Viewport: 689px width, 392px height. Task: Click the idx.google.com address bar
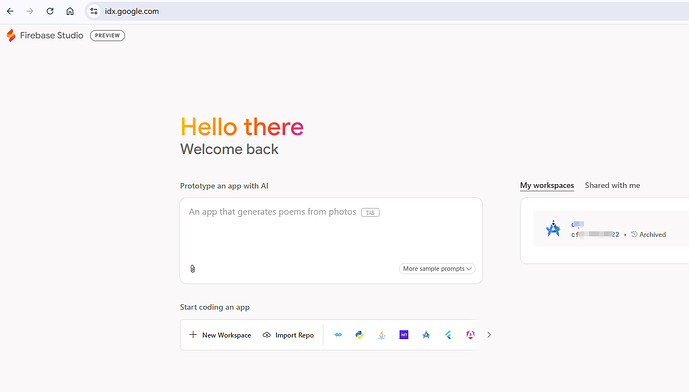[x=387, y=11]
